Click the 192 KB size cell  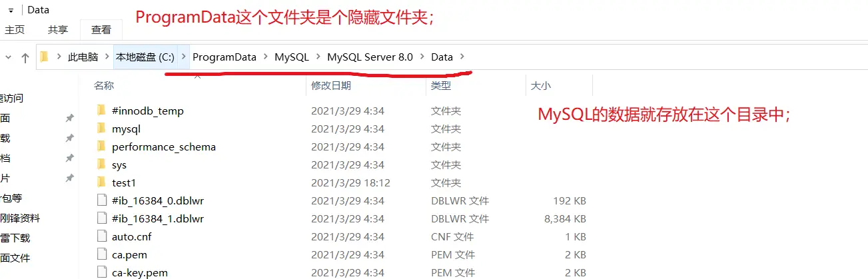click(570, 200)
